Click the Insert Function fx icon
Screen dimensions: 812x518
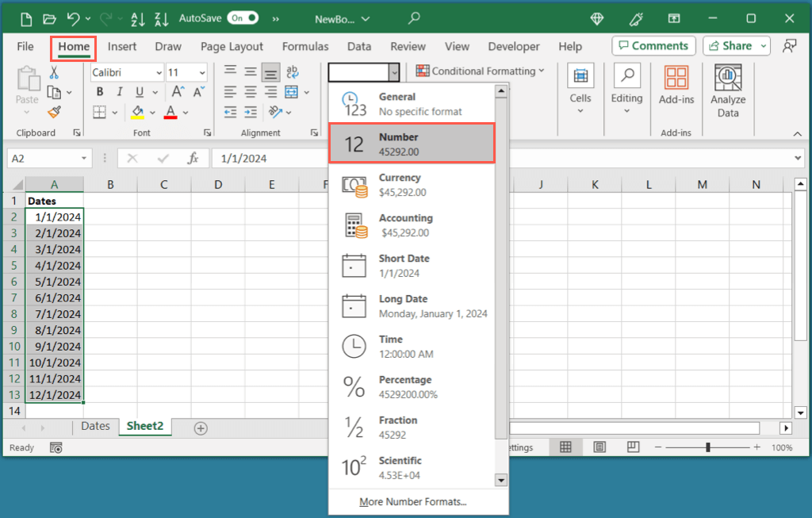[x=193, y=159]
